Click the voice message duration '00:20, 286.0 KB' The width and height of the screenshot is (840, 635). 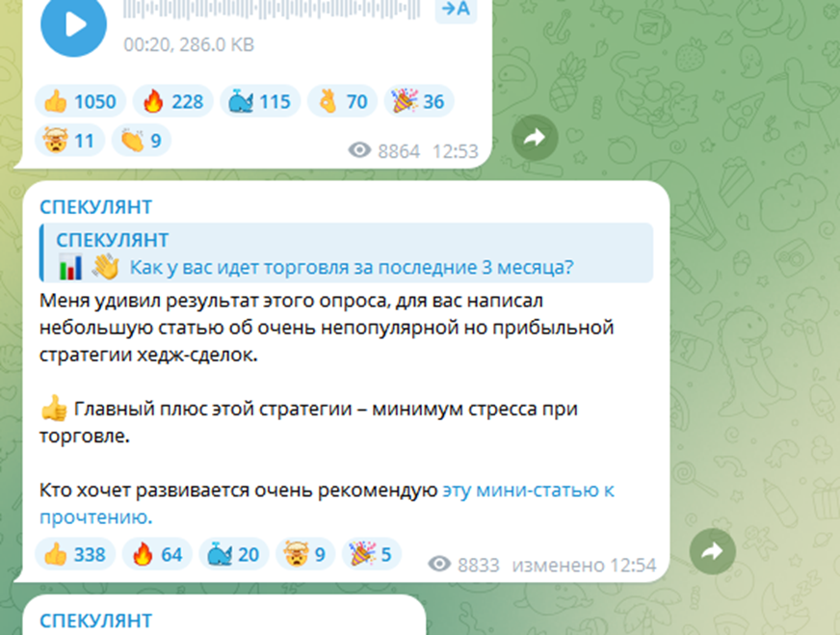pyautogui.click(x=189, y=44)
